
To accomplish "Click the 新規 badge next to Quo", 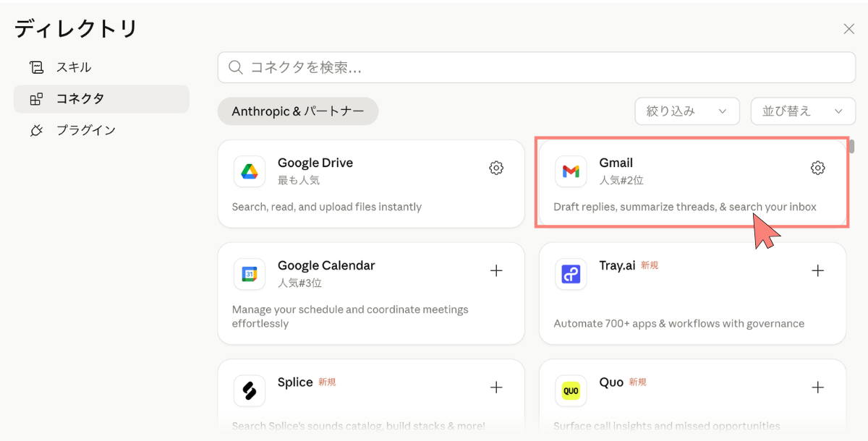I will [637, 382].
